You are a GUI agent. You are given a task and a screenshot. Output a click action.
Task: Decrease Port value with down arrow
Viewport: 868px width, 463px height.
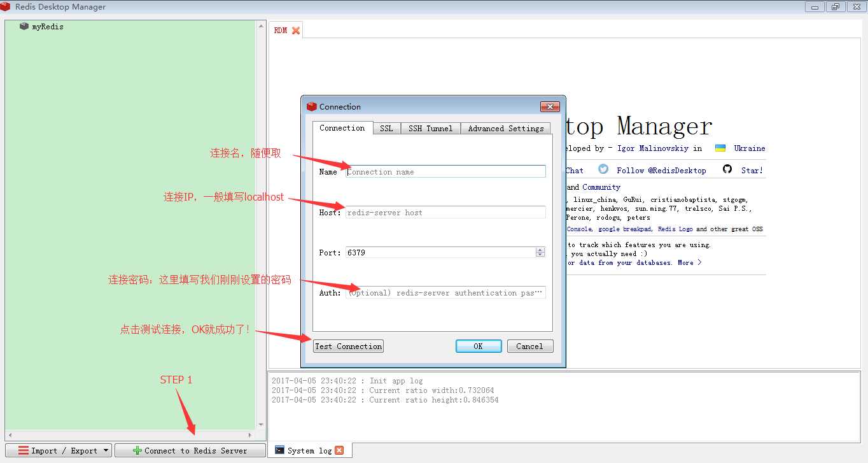[x=540, y=255]
